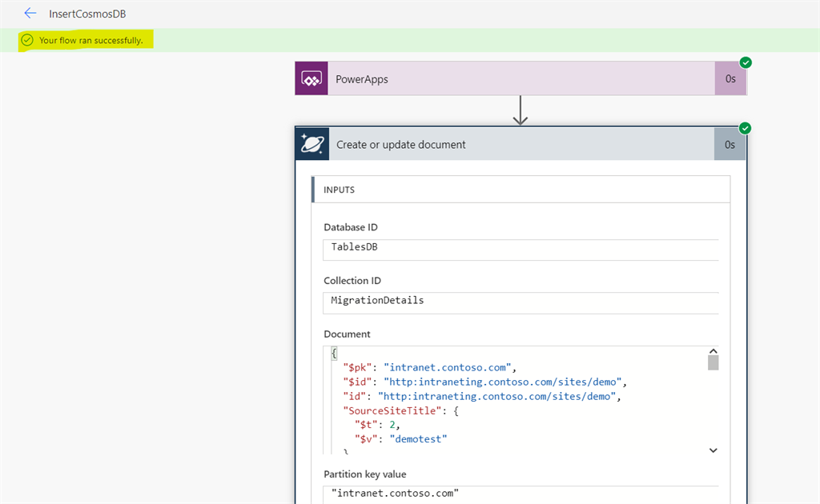Click the PowerApps trigger icon
This screenshot has width=820, height=504.
311,79
